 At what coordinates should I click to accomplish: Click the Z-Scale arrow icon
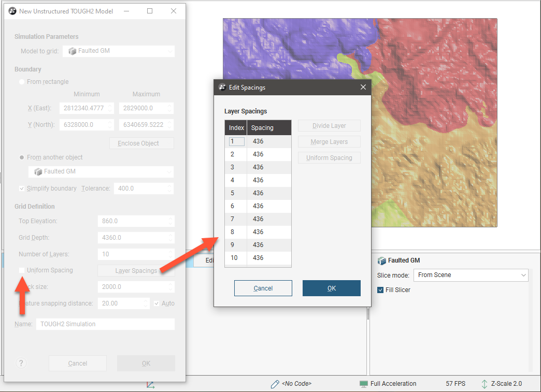484,384
